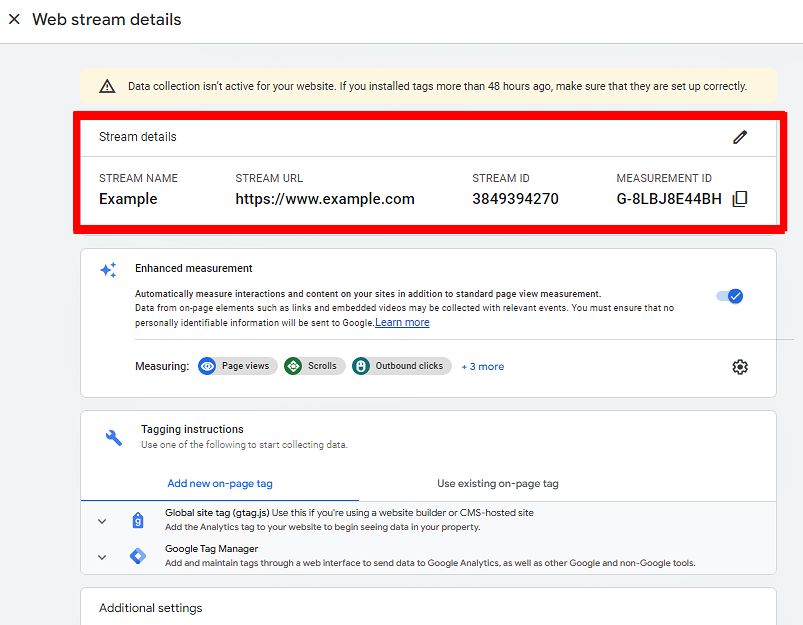Open the Learn more link
The width and height of the screenshot is (803, 625).
tap(402, 322)
